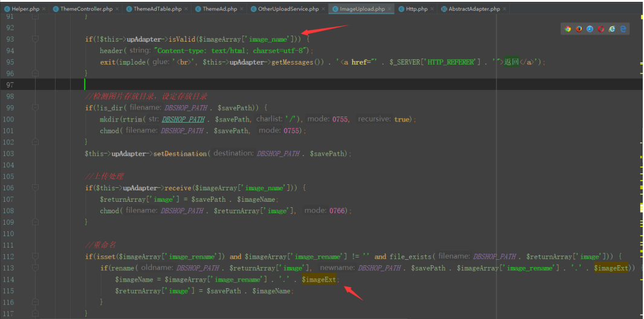Screen dimensions: 644x319
Task: Click the getMessages method call
Action: [x=294, y=62]
